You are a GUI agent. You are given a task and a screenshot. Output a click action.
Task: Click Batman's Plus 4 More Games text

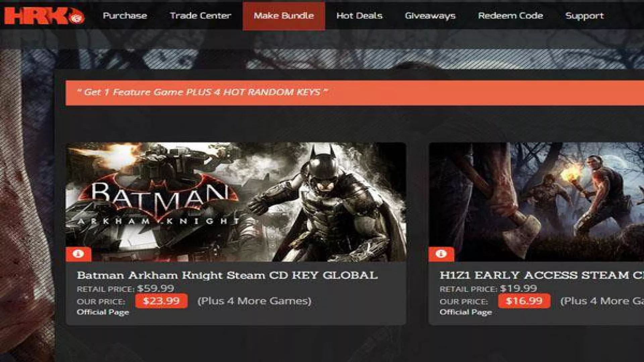[x=254, y=301]
